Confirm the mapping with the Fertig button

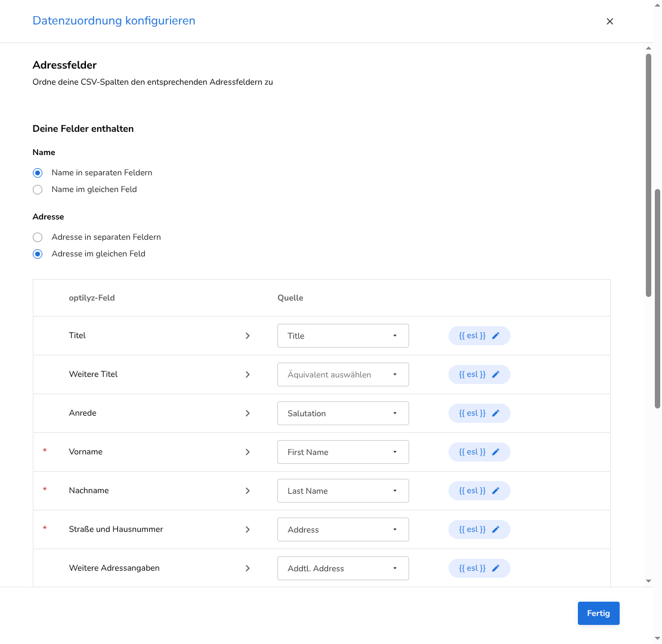pyautogui.click(x=598, y=613)
